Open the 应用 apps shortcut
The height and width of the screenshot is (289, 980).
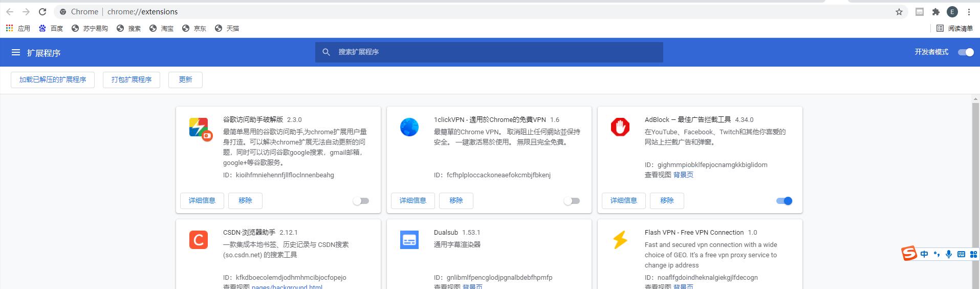(18, 28)
